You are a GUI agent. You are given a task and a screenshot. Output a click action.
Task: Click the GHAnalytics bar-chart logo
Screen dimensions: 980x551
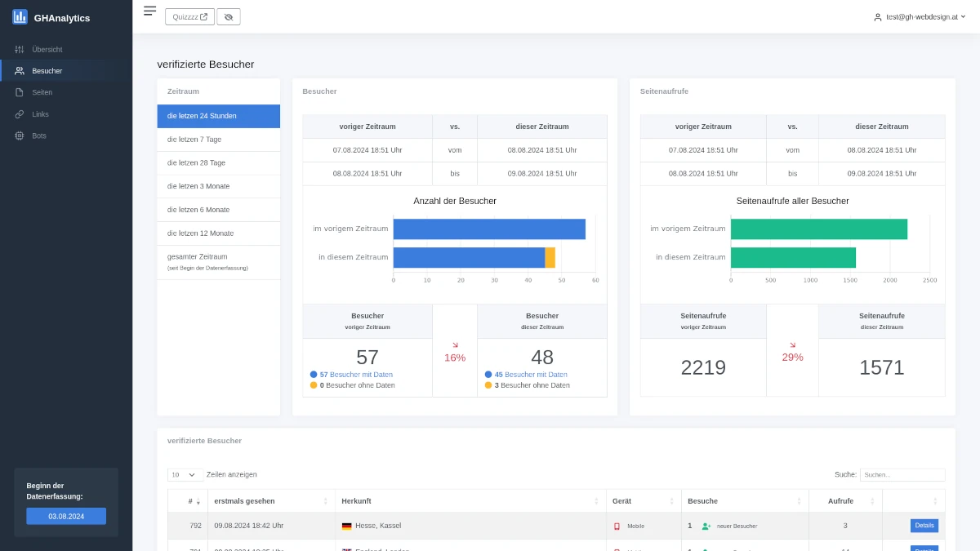20,17
